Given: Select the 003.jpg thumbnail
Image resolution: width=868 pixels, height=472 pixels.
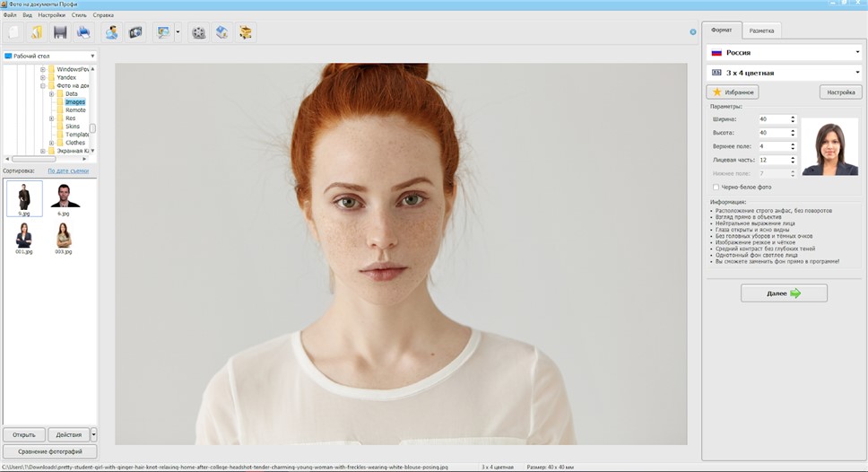Looking at the screenshot, I should pos(64,238).
